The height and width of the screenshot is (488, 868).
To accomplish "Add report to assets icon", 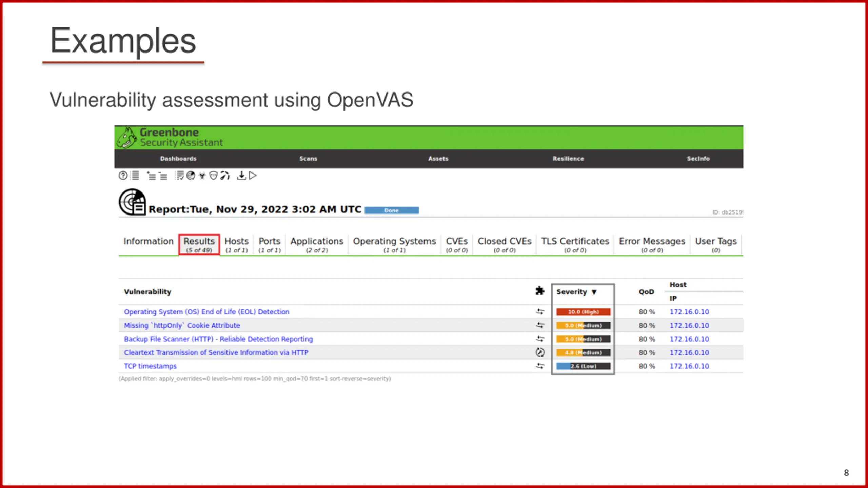I will pyautogui.click(x=151, y=176).
